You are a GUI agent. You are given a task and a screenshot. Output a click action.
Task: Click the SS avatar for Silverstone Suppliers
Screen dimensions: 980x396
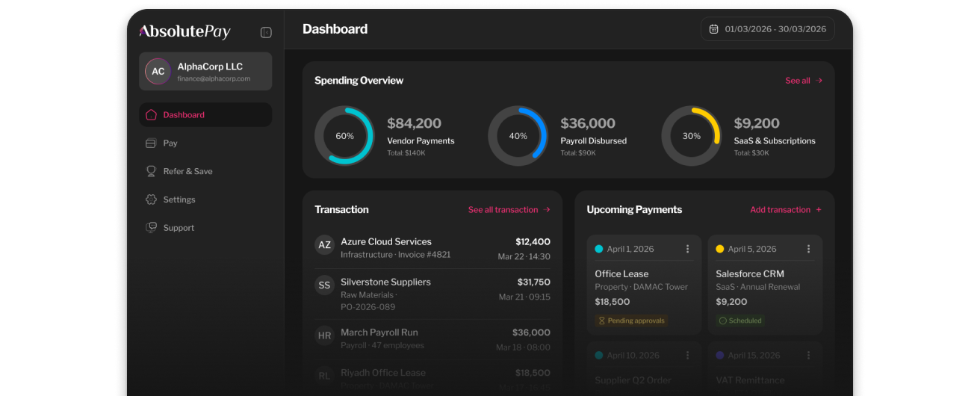[324, 285]
